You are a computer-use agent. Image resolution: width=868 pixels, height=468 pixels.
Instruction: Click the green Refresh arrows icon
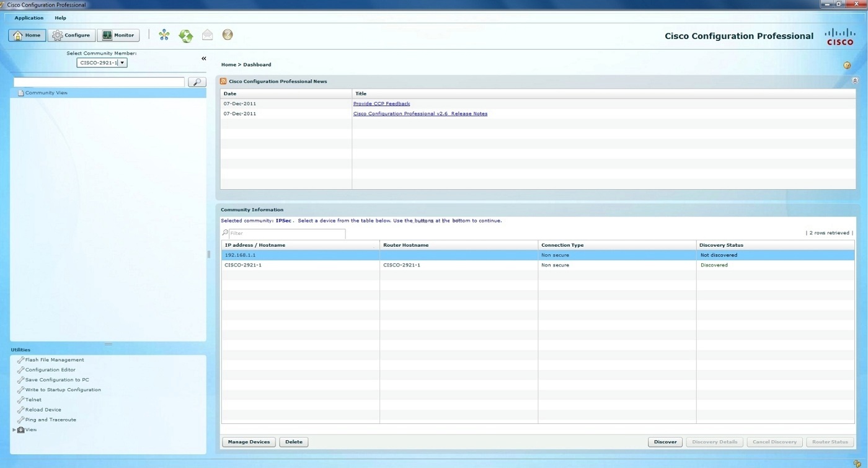tap(185, 35)
